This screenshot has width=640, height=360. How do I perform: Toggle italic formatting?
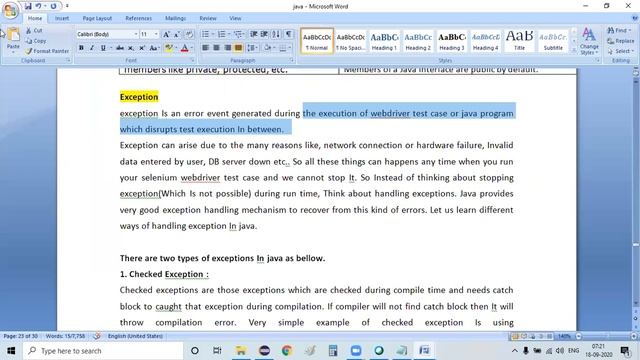(x=92, y=48)
